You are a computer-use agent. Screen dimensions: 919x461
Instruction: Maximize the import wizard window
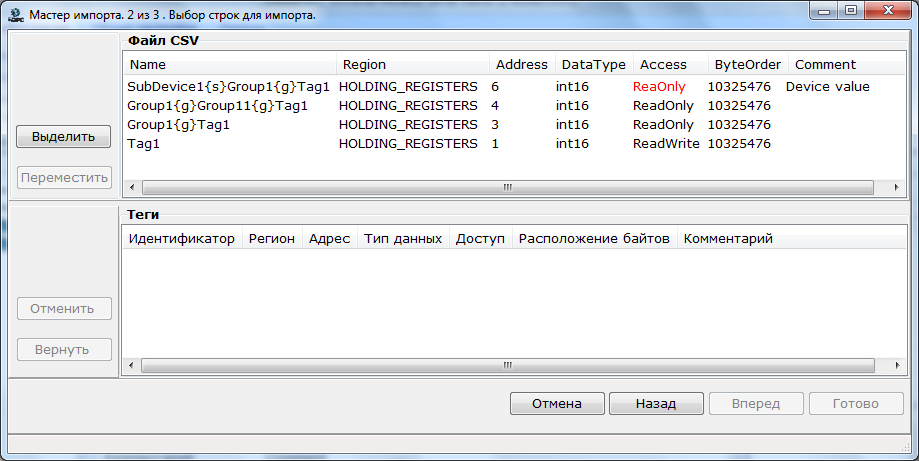click(x=851, y=11)
